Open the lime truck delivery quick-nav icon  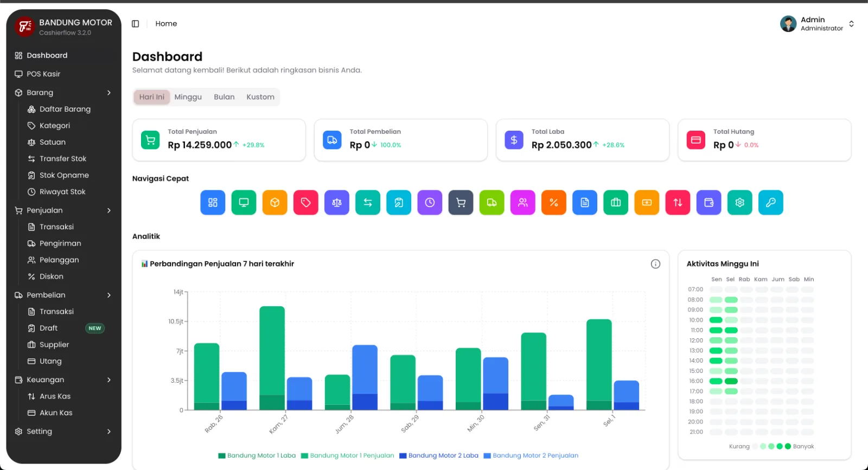492,202
